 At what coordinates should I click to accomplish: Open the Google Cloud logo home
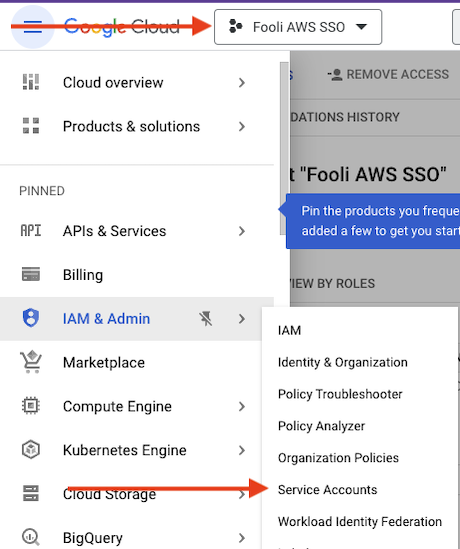pos(122,27)
